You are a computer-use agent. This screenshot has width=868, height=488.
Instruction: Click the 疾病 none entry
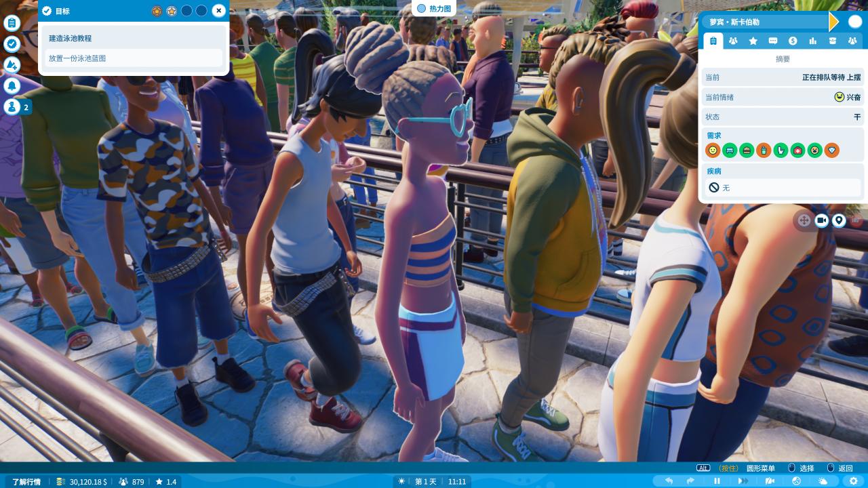(783, 188)
